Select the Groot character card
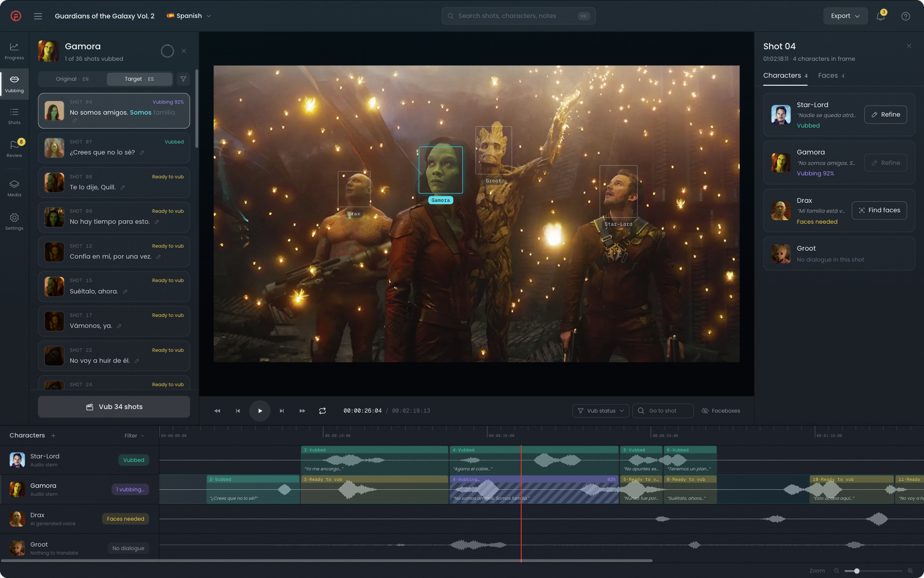Viewport: 924px width, 578px height. [839, 254]
